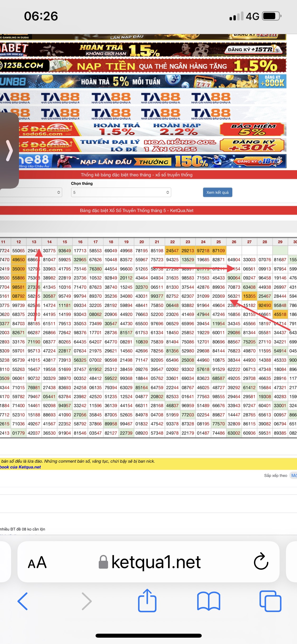Click highlighted cell 87109

(219, 251)
